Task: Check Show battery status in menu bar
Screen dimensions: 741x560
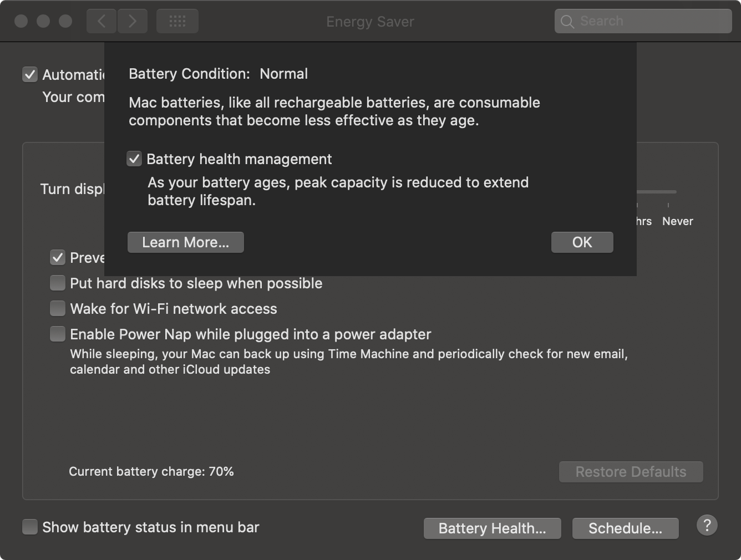Action: point(30,527)
